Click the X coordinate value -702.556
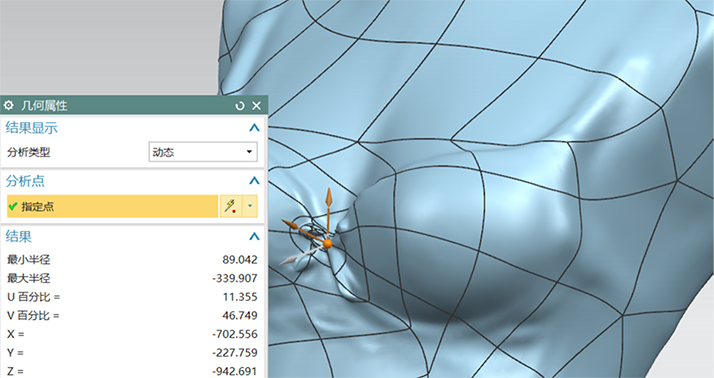This screenshot has height=378, width=714. (x=235, y=334)
